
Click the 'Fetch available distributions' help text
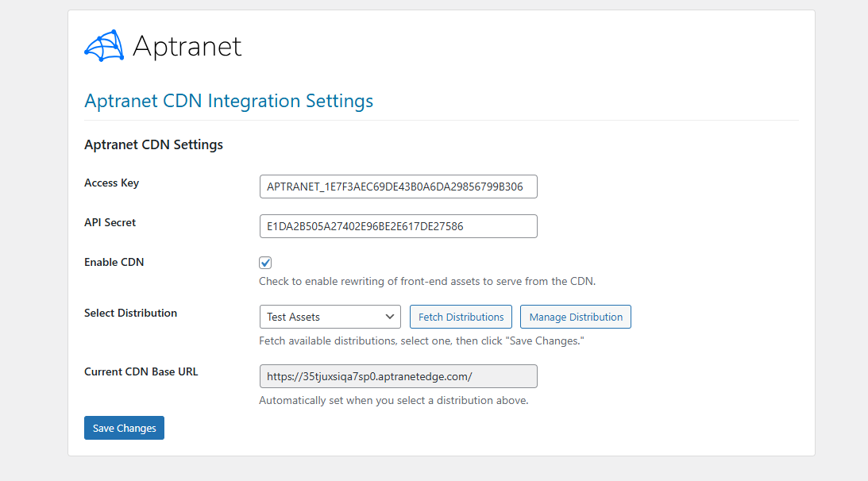tap(422, 341)
